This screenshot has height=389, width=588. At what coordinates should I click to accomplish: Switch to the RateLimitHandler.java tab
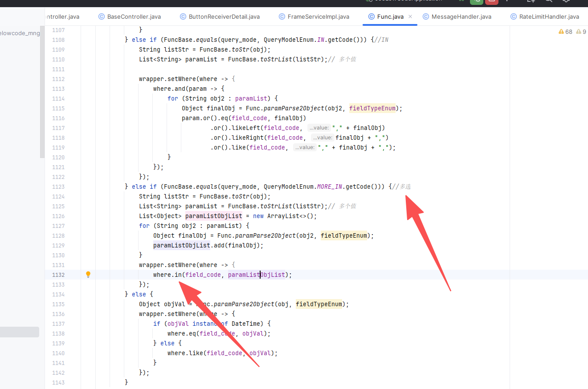tap(549, 16)
